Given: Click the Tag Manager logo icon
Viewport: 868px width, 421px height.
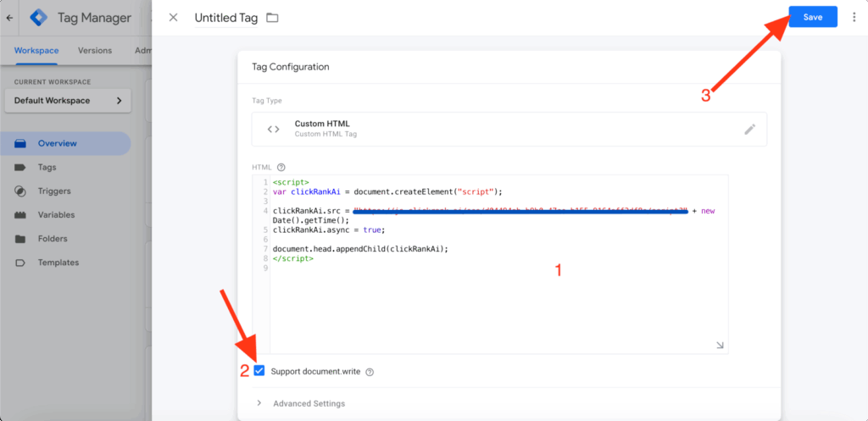Looking at the screenshot, I should coord(39,18).
